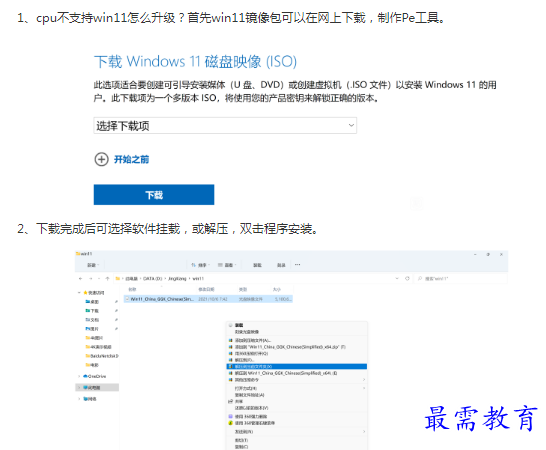Collapse the 快速访问 tree node
The width and height of the screenshot is (546, 450).
(x=79, y=293)
